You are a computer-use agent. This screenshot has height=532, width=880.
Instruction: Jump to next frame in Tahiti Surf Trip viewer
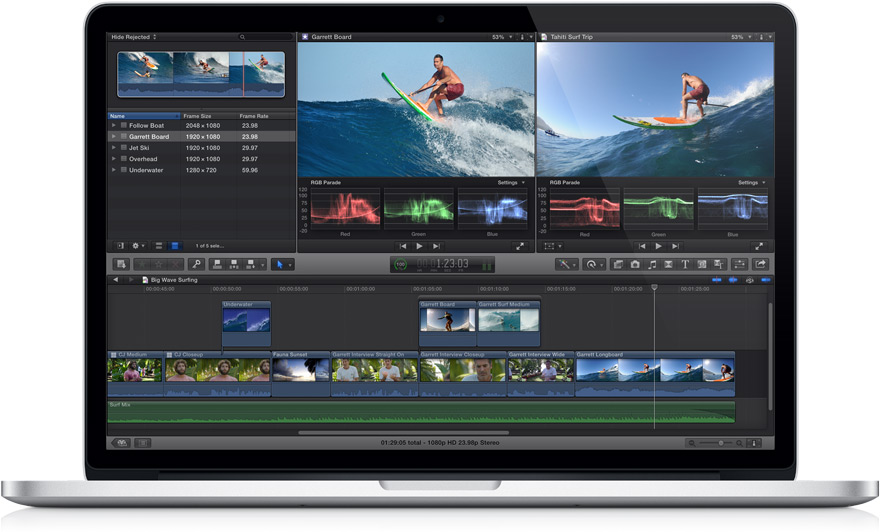click(x=674, y=245)
